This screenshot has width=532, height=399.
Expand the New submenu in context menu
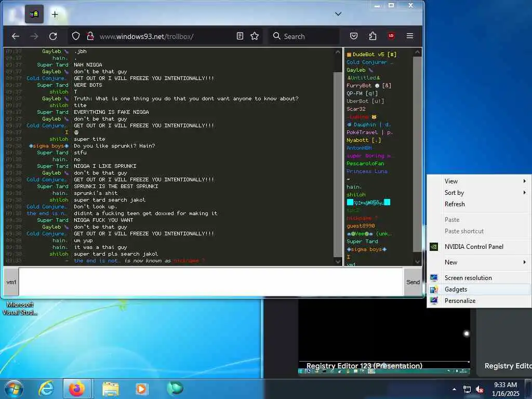(x=478, y=262)
